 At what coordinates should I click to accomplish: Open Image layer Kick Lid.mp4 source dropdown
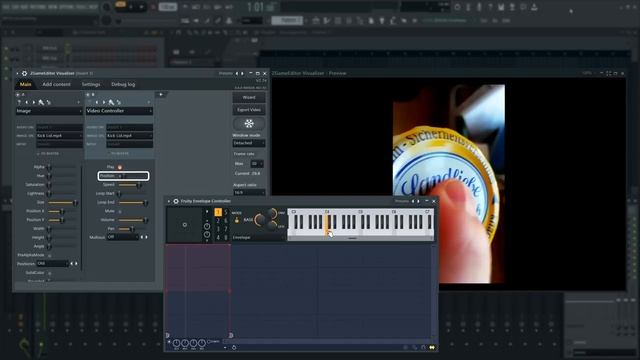click(60, 136)
